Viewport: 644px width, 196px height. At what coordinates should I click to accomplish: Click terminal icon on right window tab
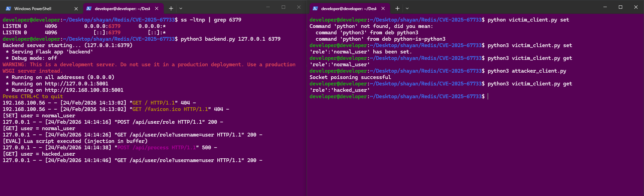point(315,8)
